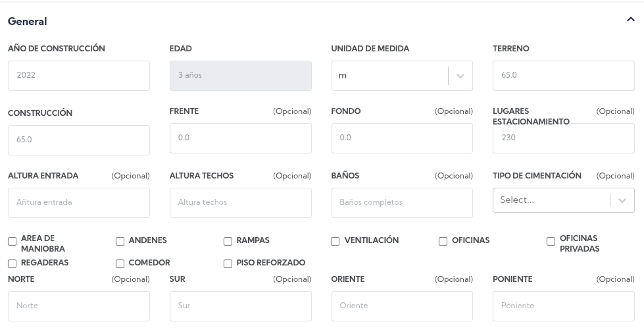Tick the Rampas checkbox
Image resolution: width=644 pixels, height=328 pixels.
click(x=228, y=242)
